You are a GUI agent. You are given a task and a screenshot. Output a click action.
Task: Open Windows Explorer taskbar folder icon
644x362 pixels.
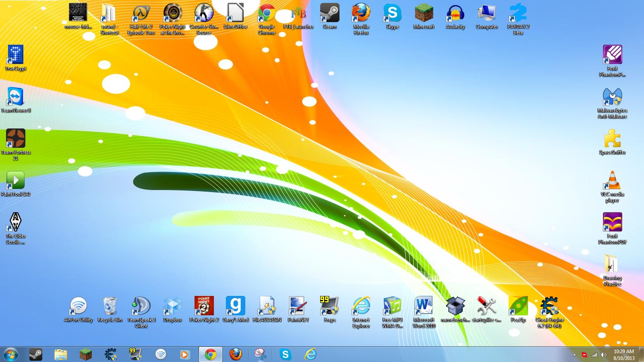[x=61, y=354]
